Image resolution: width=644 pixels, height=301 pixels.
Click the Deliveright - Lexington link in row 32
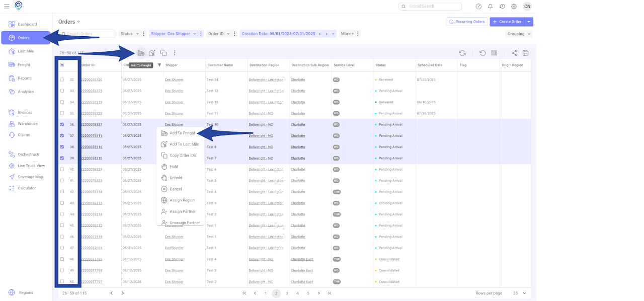(266, 80)
